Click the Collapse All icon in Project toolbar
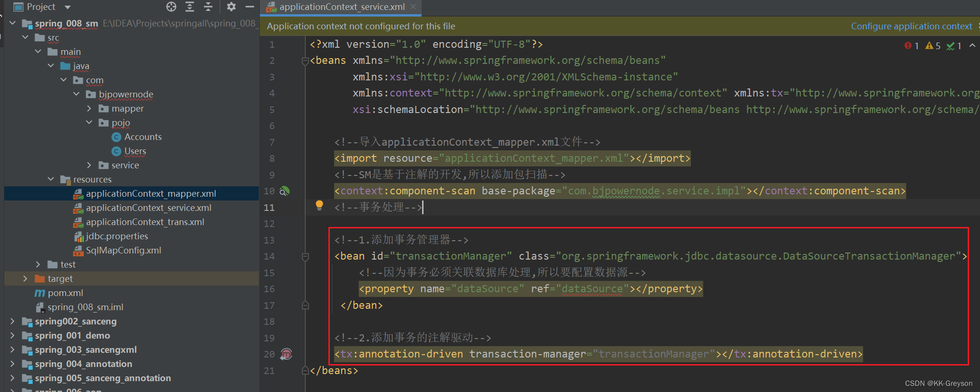The image size is (980, 392). point(208,7)
